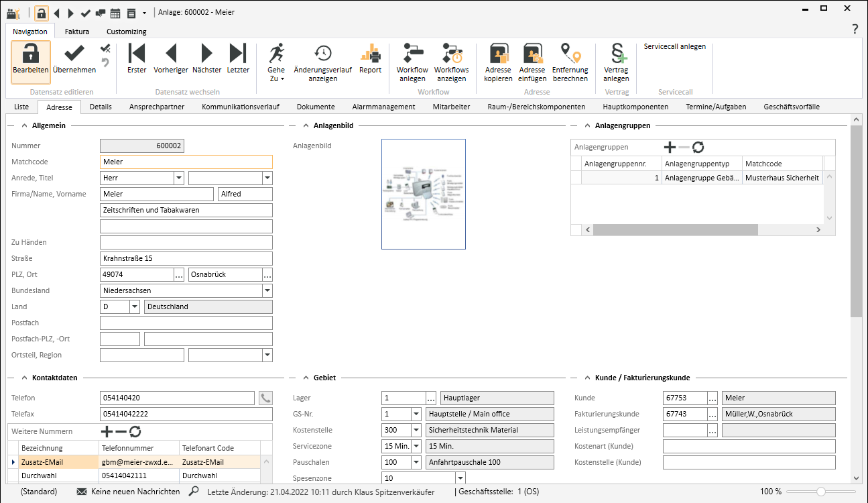868x503 pixels.
Task: Switch to the Faktura ribbon tab
Action: point(77,32)
